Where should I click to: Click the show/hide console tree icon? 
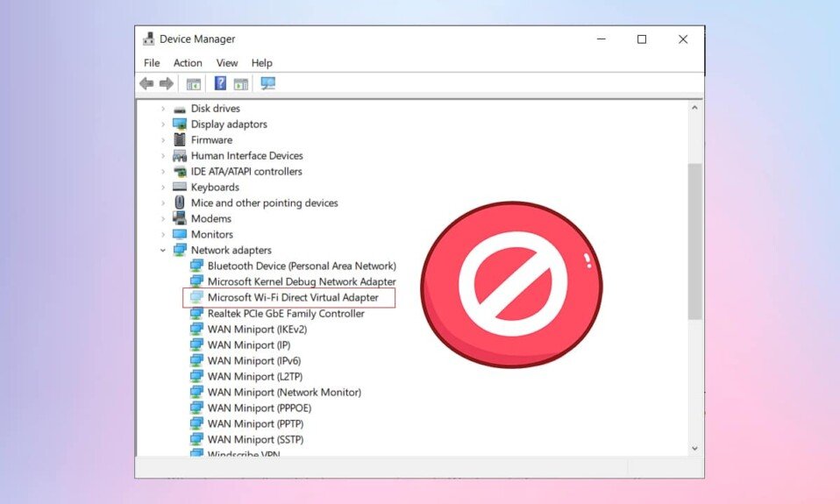point(194,84)
